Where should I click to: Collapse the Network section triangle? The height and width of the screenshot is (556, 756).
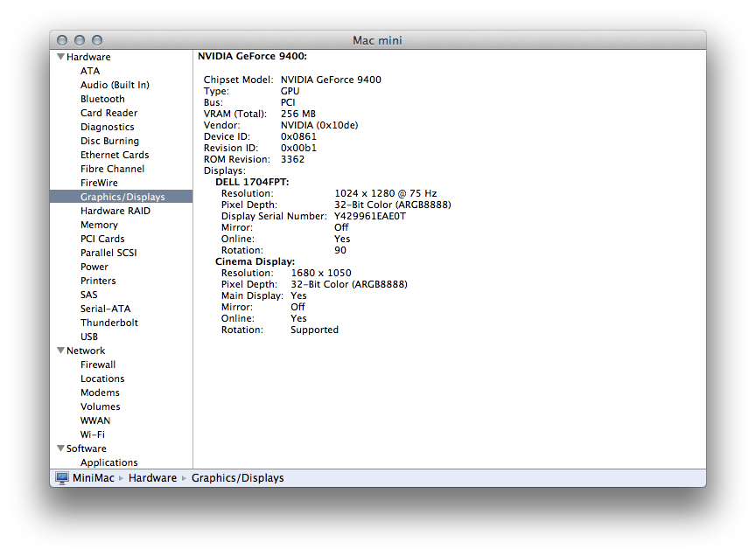[60, 351]
